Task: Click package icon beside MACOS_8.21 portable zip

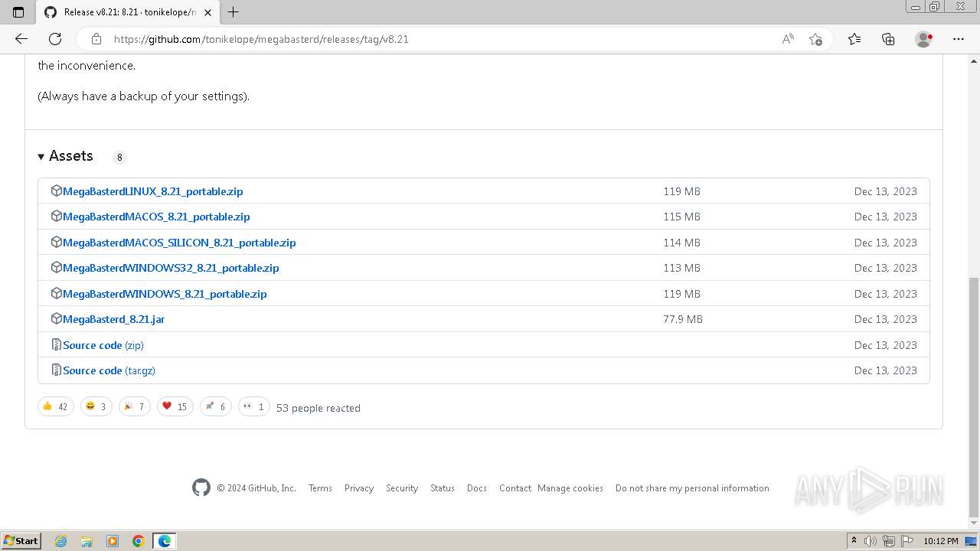Action: (x=56, y=216)
